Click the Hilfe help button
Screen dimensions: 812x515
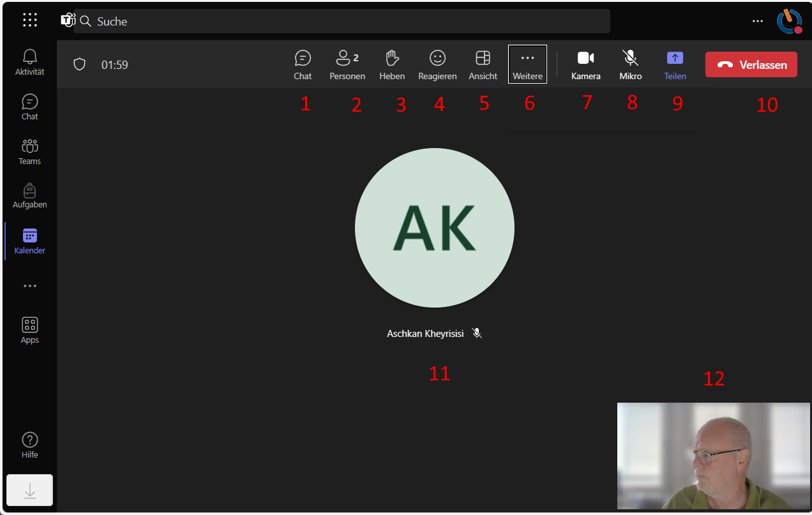tap(30, 445)
